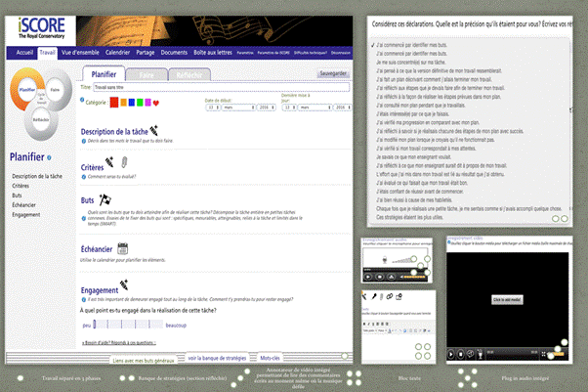The height and width of the screenshot is (392, 588).
Task: Open the Documents menu item
Action: (x=174, y=53)
